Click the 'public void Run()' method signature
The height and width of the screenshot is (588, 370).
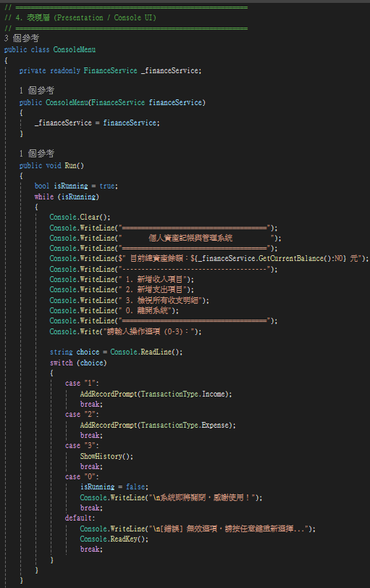tap(51, 165)
